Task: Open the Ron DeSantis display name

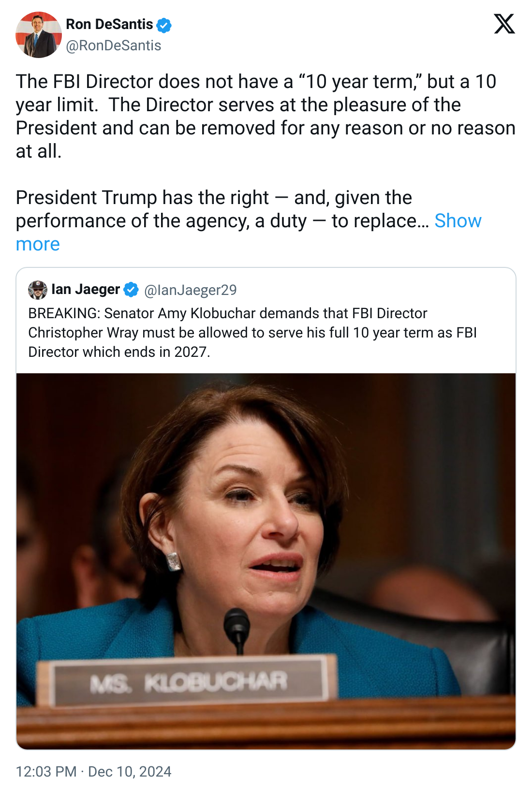Action: (109, 24)
